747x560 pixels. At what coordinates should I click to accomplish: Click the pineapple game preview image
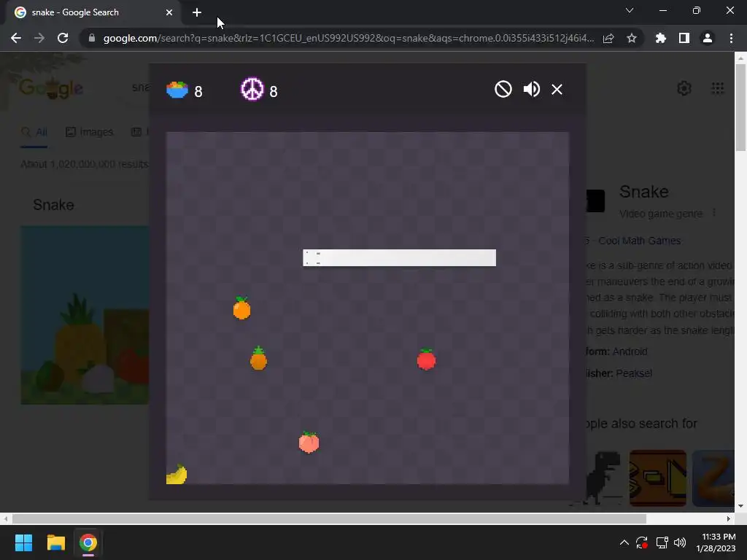click(x=85, y=315)
